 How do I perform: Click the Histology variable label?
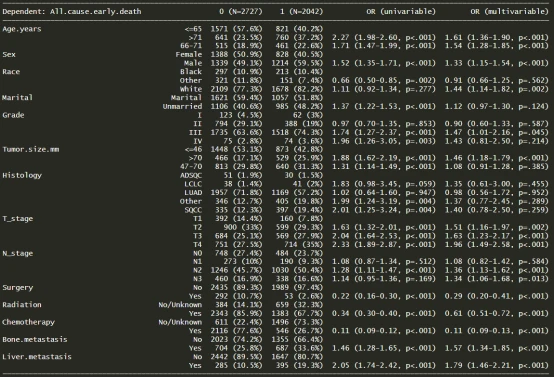[22, 176]
